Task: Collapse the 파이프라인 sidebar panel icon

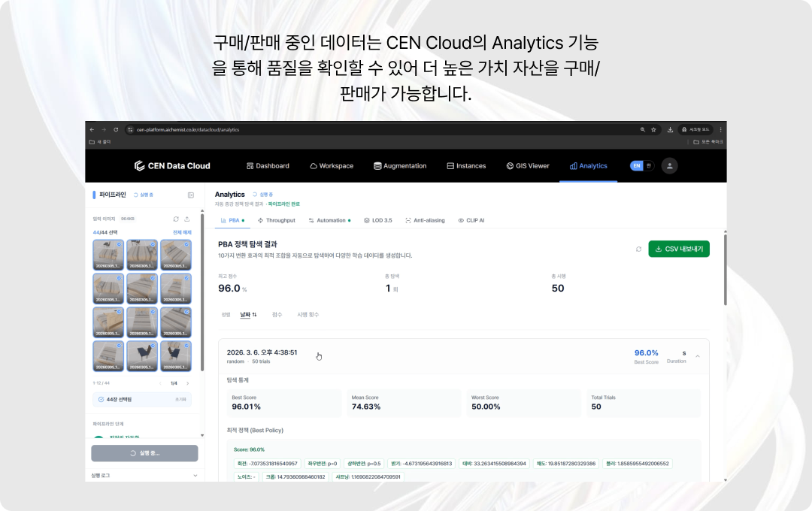Action: pyautogui.click(x=191, y=195)
